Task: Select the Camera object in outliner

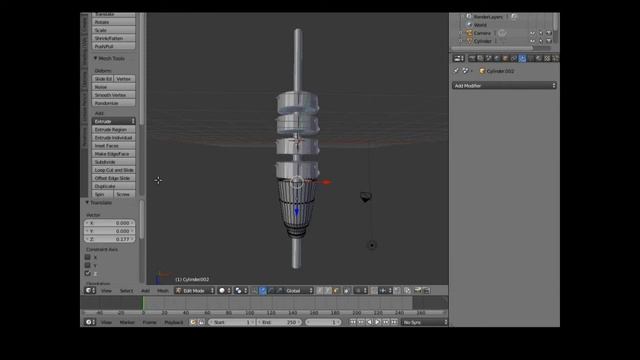Action: coord(482,33)
